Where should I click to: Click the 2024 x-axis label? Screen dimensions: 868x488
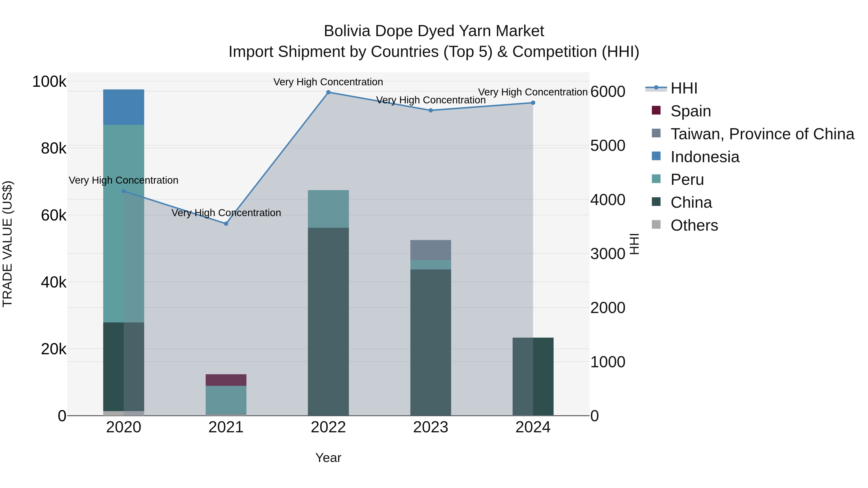point(533,427)
